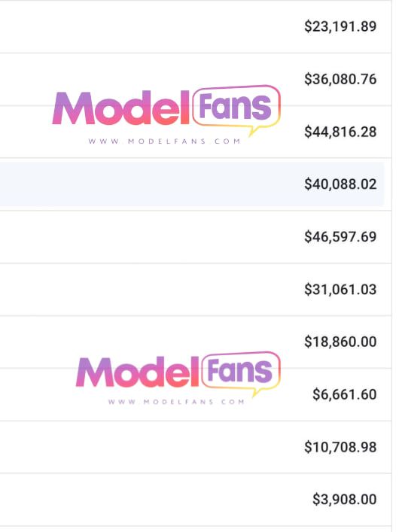399x532 pixels.
Task: Click the highlighted $40,088.02 row
Action: (192, 184)
